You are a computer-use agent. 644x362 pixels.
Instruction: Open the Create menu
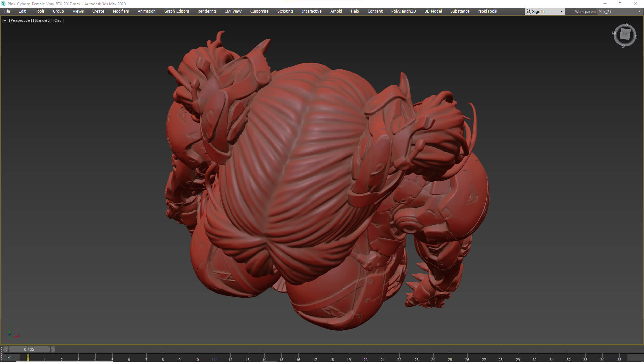click(98, 11)
